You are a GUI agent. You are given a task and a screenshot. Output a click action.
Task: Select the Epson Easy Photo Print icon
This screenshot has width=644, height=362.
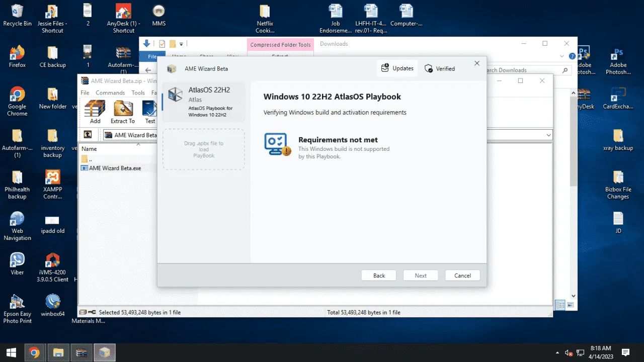pos(17,309)
